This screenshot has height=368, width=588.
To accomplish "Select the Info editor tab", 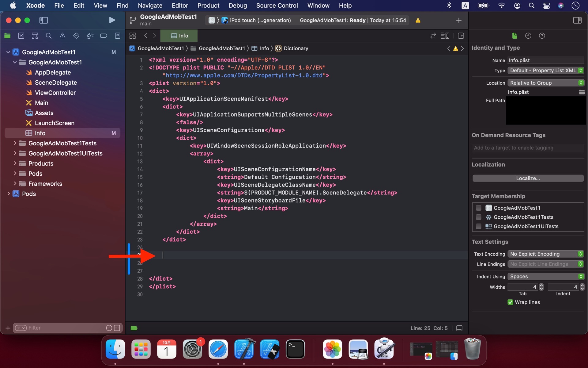I will [x=179, y=36].
